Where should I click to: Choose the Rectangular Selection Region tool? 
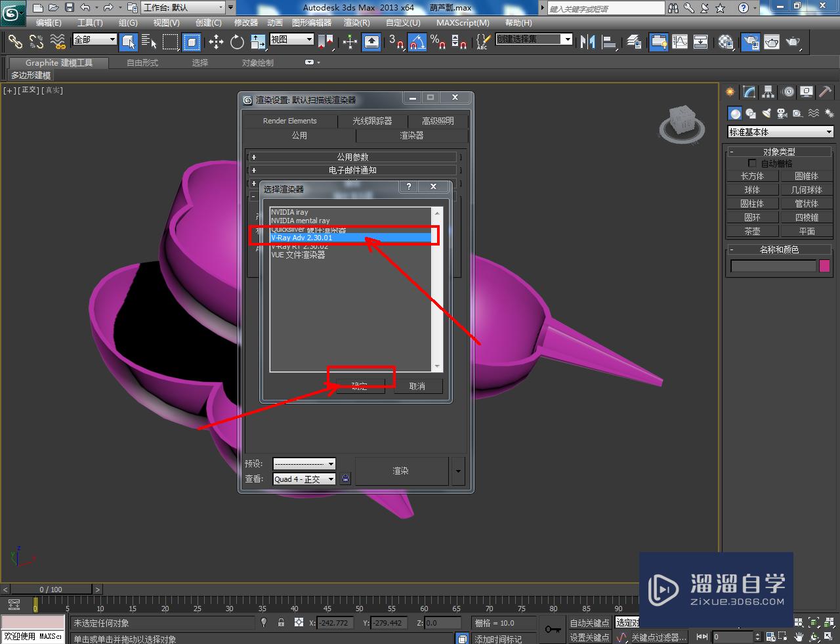[171, 42]
